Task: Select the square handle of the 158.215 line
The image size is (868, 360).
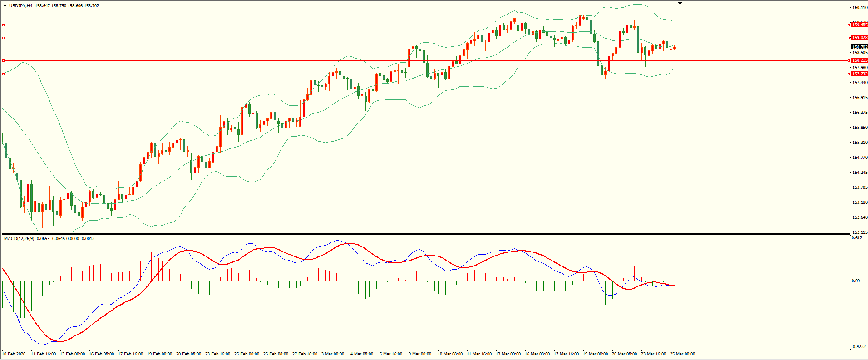Action: click(x=4, y=60)
